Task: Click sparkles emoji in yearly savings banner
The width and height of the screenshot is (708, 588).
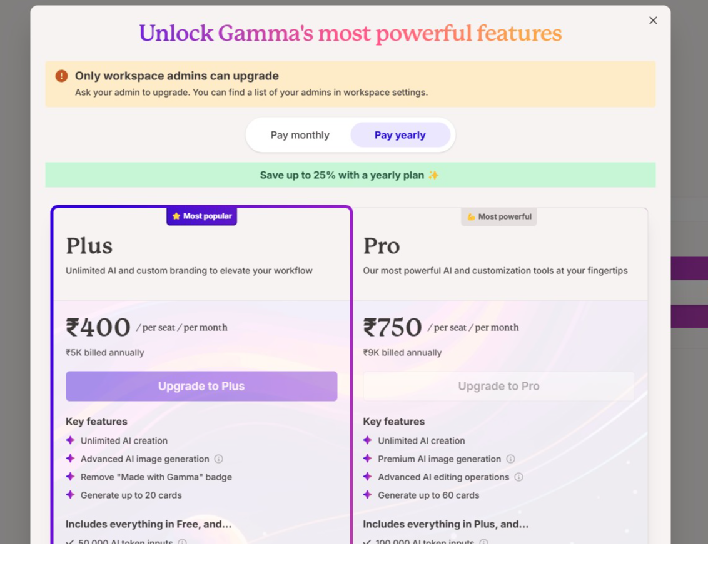Action: [x=433, y=176]
